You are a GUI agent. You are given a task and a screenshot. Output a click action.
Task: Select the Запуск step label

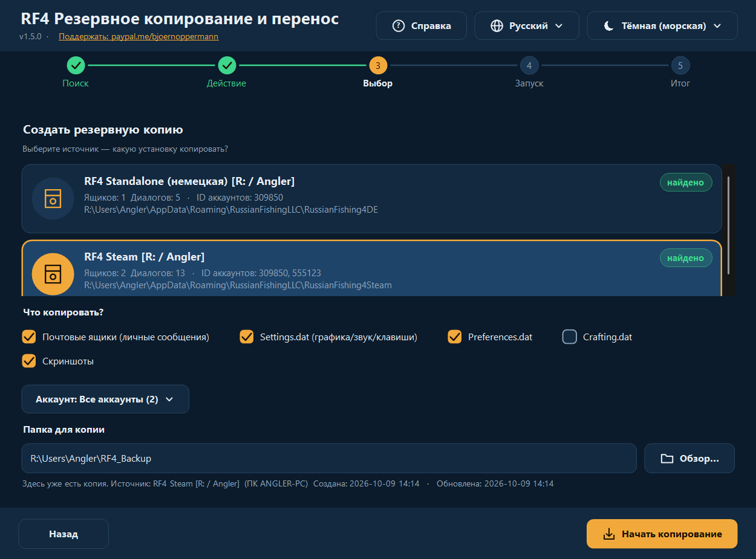click(x=529, y=83)
